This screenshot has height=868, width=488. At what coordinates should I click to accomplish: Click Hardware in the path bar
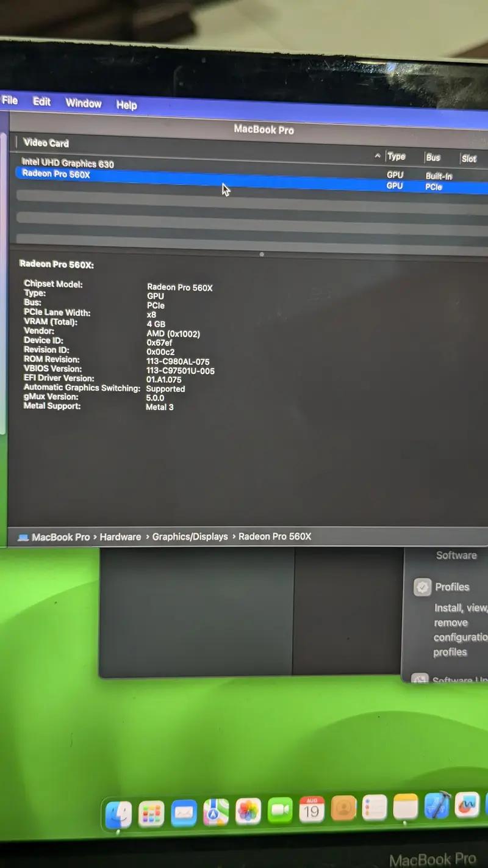120,537
